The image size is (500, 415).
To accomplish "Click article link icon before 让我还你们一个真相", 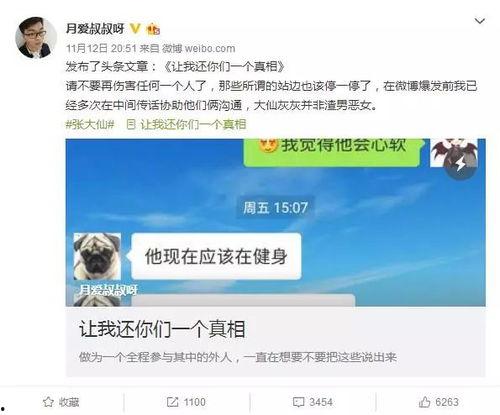I will tap(131, 124).
